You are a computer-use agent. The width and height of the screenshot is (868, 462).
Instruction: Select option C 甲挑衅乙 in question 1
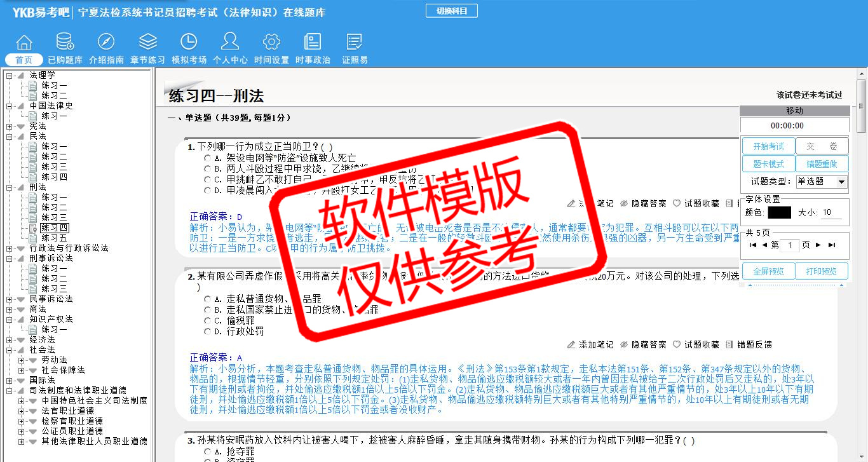[207, 179]
